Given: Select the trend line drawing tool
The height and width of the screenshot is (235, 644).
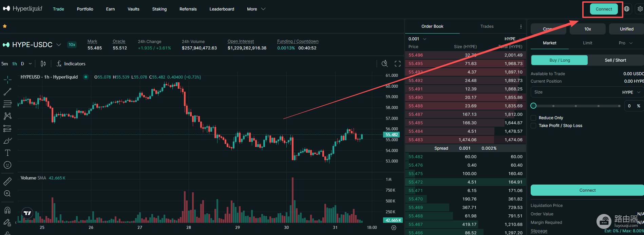Looking at the screenshot, I should tap(7, 92).
